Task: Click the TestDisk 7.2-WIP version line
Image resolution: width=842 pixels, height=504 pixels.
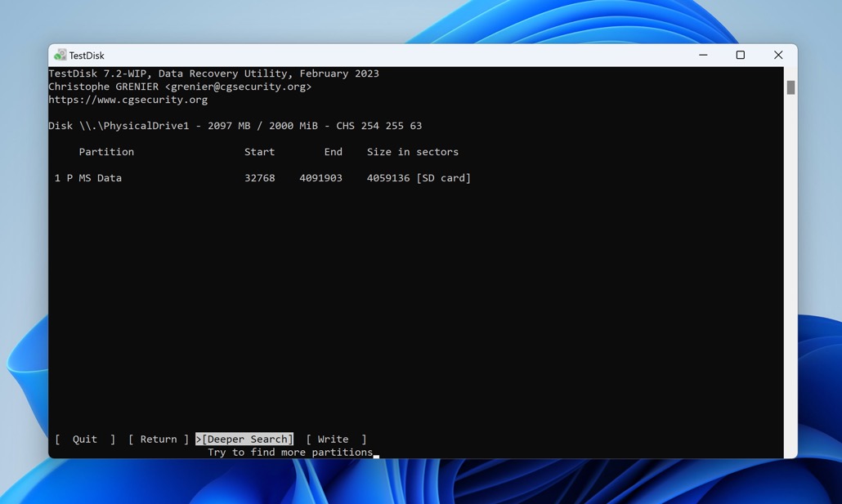Action: [x=213, y=74]
